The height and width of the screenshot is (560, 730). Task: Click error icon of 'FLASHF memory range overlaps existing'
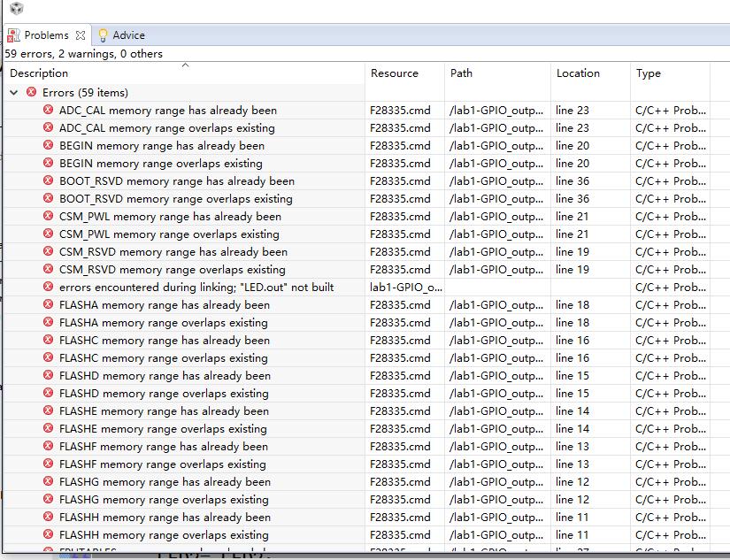tap(48, 464)
